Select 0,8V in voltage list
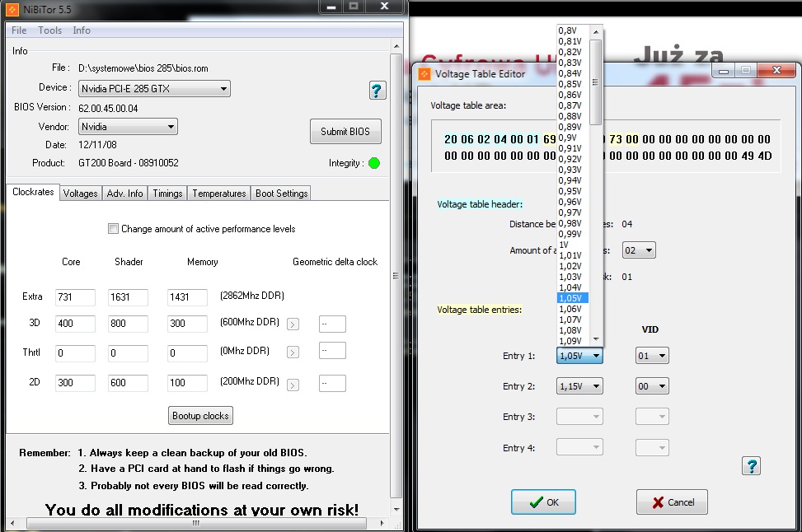The image size is (802, 532). pyautogui.click(x=573, y=30)
